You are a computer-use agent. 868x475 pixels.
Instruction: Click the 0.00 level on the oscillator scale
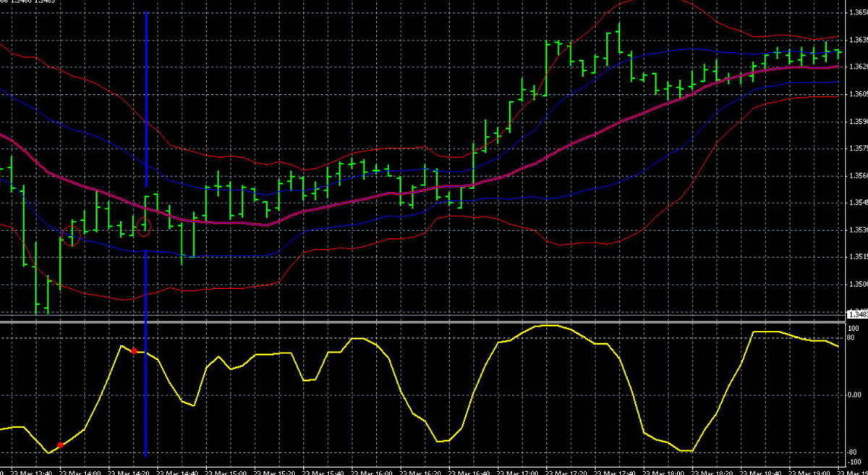(855, 395)
